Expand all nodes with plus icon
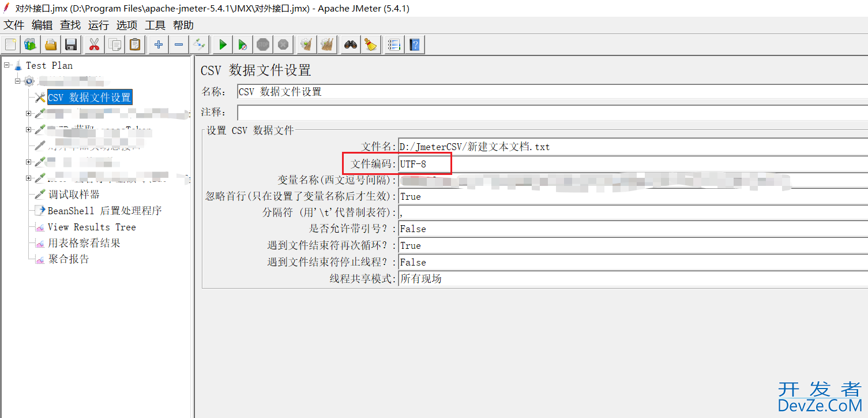The image size is (868, 418). click(x=159, y=44)
